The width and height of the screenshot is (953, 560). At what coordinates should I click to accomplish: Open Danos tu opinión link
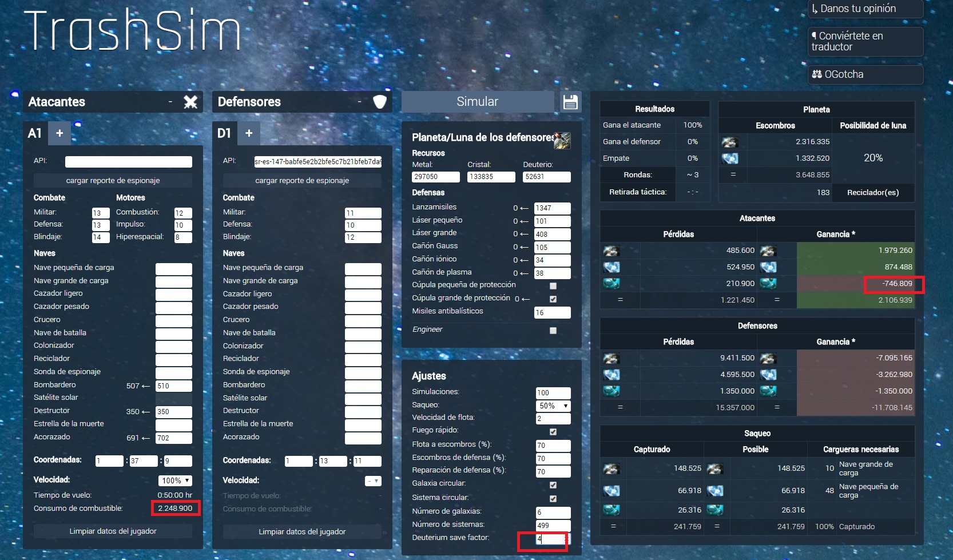tap(865, 9)
